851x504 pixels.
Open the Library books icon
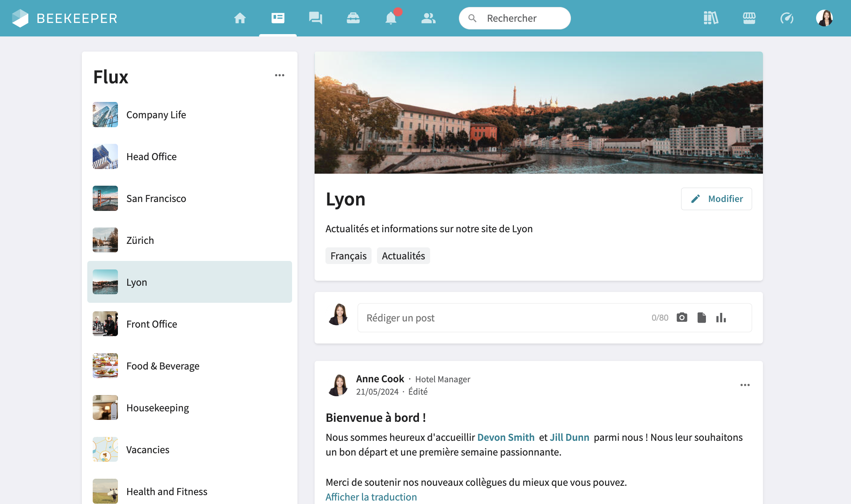coord(711,18)
